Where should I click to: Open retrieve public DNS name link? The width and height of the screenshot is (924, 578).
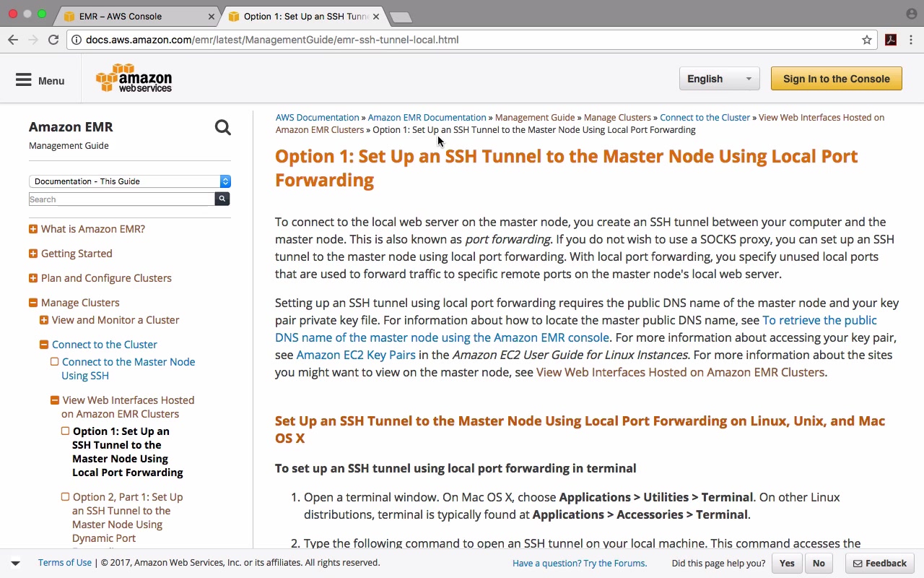pyautogui.click(x=576, y=329)
